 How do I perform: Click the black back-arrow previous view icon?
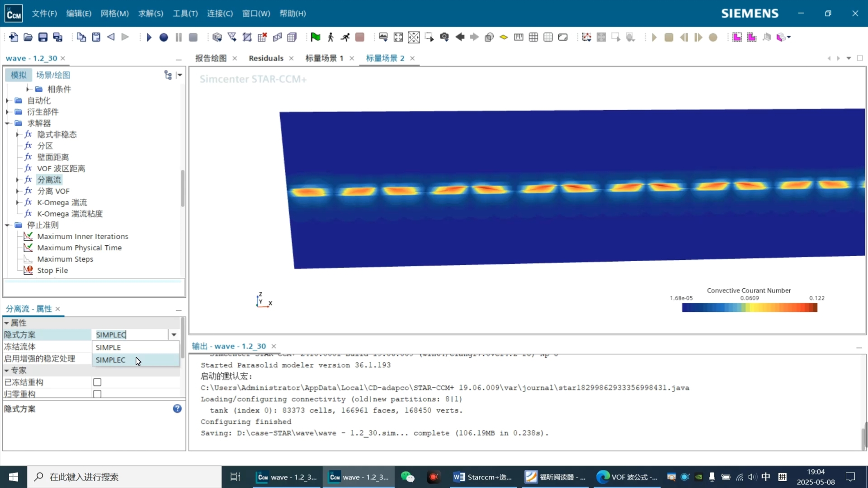pyautogui.click(x=460, y=38)
